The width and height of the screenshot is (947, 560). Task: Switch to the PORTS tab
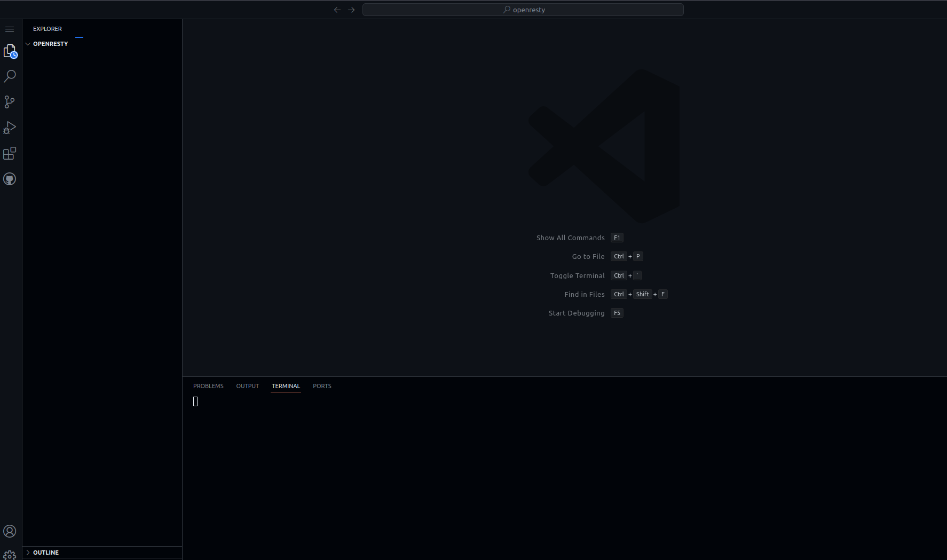(x=322, y=386)
